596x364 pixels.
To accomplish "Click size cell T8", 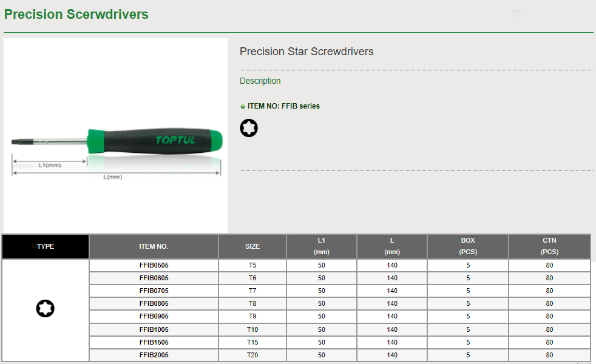I will click(252, 303).
